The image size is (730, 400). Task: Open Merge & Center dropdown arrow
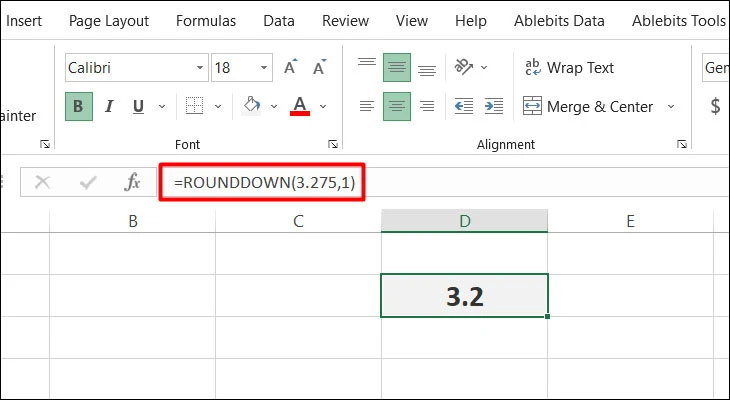[671, 107]
